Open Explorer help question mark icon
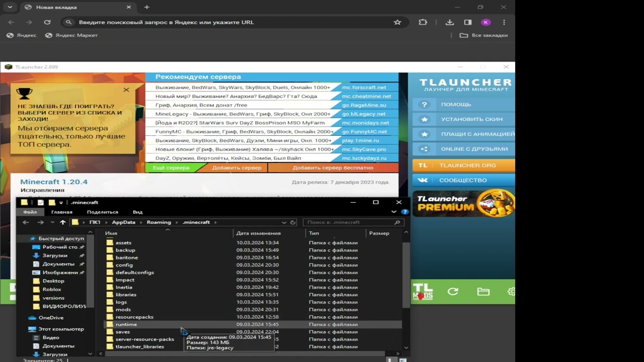644x362 pixels. point(405,212)
